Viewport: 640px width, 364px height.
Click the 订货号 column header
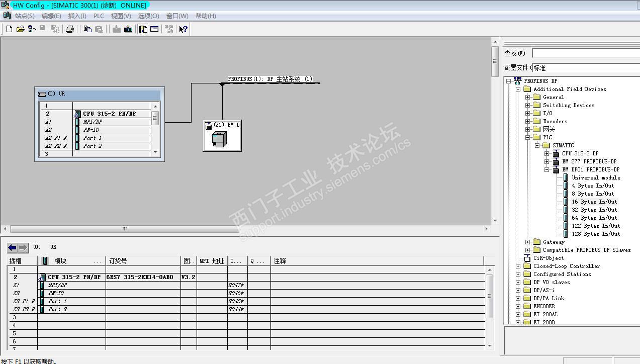coord(143,261)
